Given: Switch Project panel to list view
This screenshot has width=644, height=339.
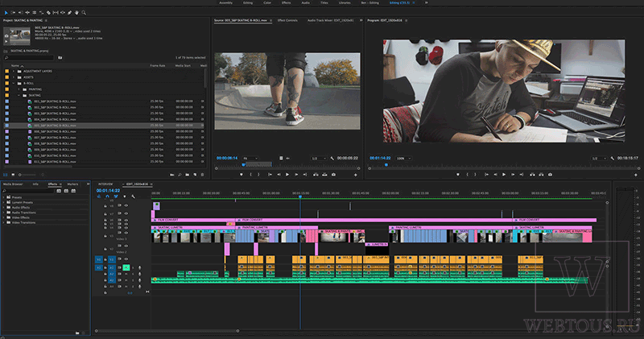Looking at the screenshot, I should (x=6, y=175).
